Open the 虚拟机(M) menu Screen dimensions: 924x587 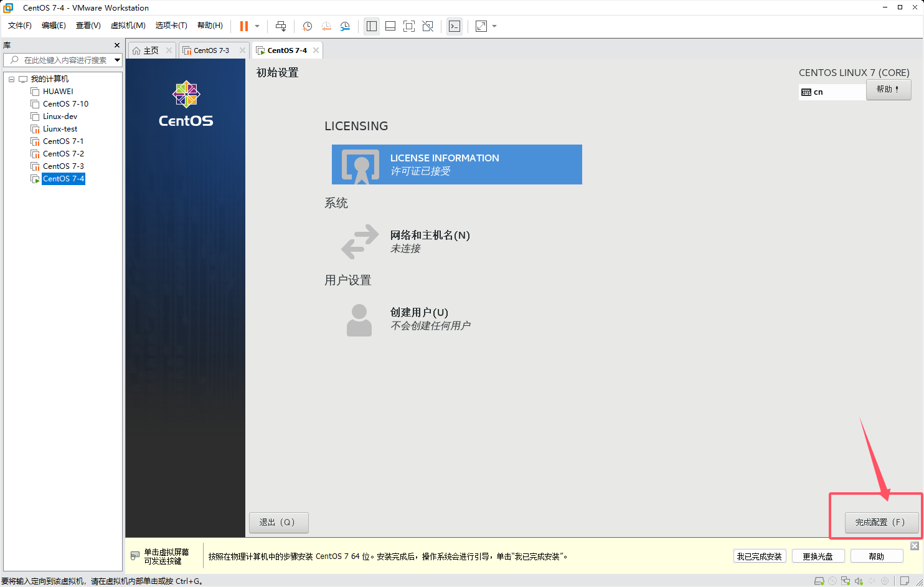pyautogui.click(x=128, y=26)
